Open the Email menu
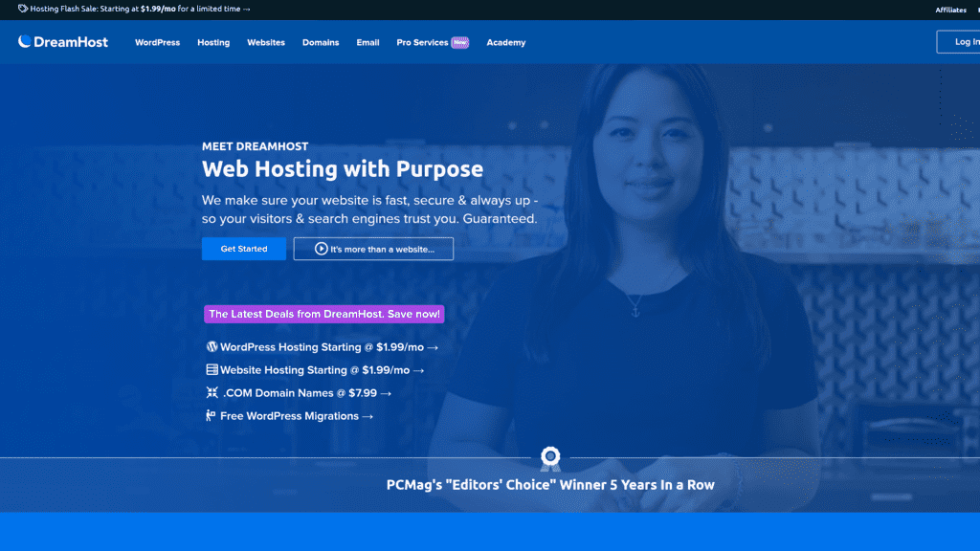This screenshot has height=551, width=980. pos(367,42)
